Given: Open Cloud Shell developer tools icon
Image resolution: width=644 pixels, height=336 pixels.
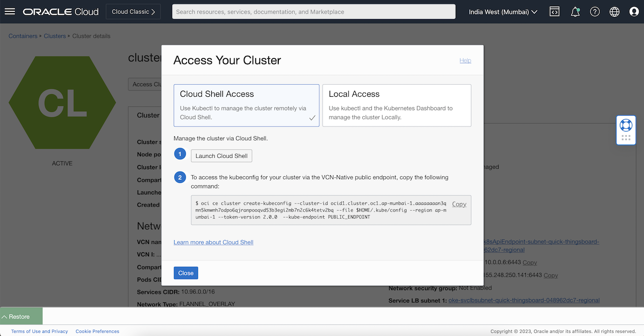Looking at the screenshot, I should click(554, 12).
